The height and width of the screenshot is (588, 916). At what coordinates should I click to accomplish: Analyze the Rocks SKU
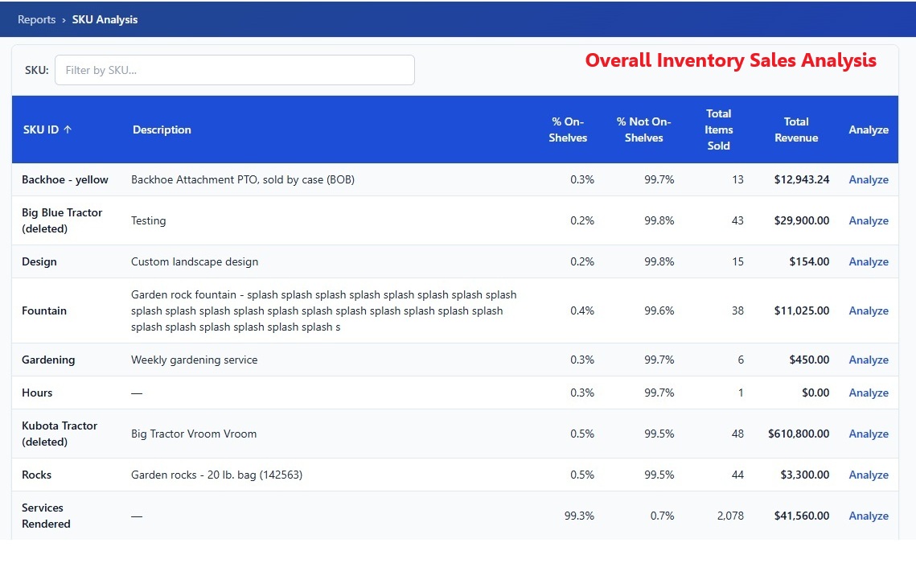pyautogui.click(x=869, y=475)
